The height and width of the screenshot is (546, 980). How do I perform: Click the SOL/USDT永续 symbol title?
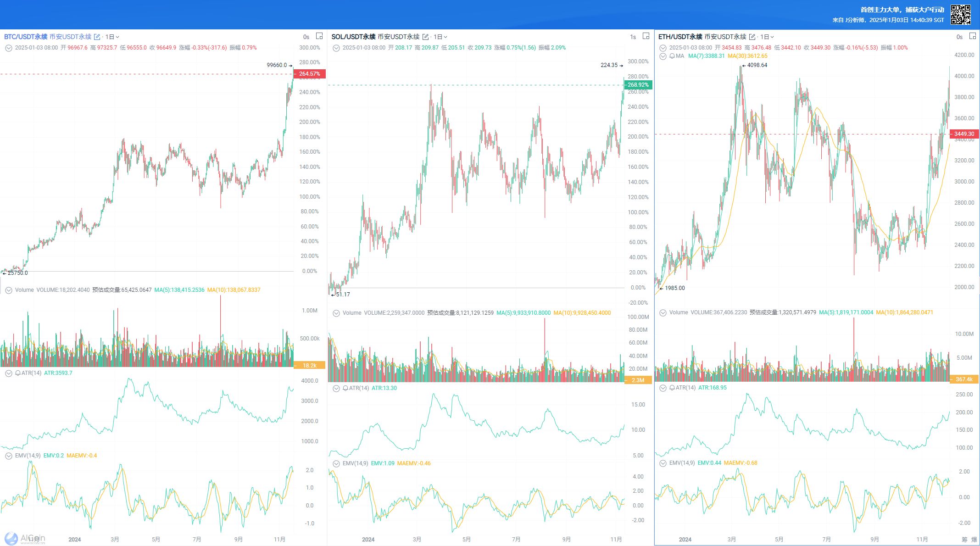[353, 37]
